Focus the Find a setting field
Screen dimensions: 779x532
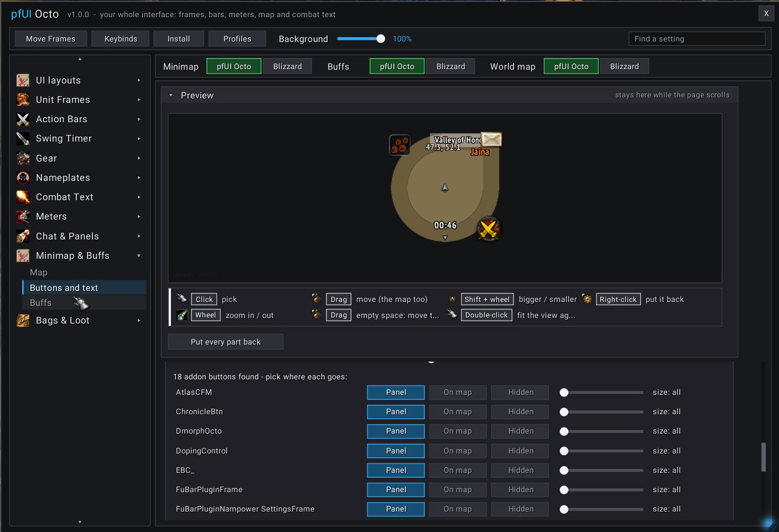coord(697,39)
